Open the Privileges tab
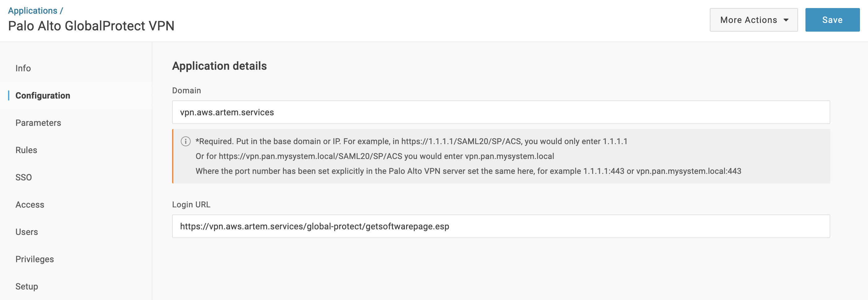 click(35, 259)
